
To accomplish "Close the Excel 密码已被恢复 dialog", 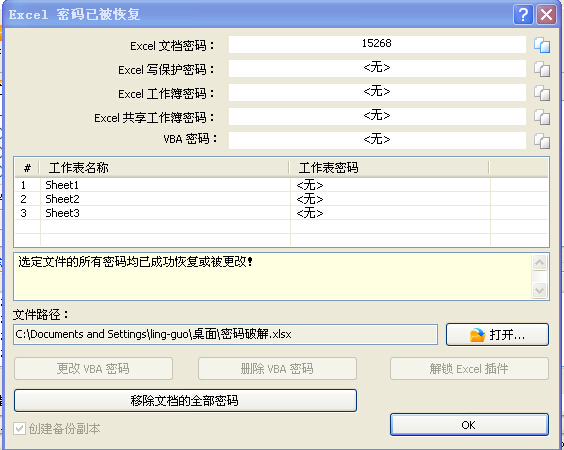I will tap(546, 15).
